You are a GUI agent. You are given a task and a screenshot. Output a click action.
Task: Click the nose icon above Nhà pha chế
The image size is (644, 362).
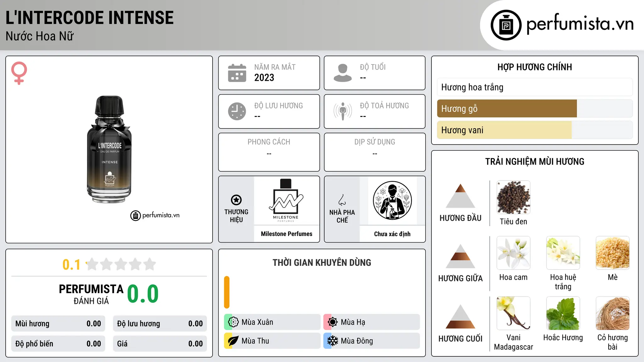[342, 200]
